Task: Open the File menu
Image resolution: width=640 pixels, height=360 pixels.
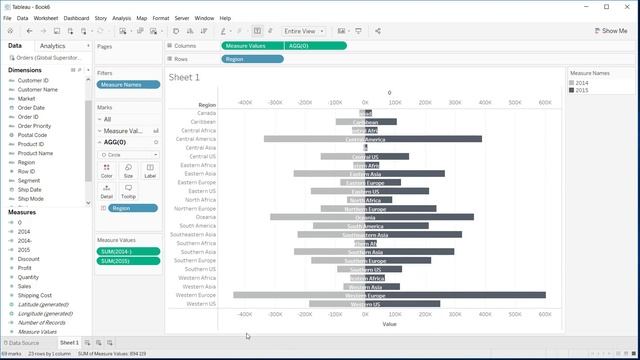Action: tap(7, 18)
